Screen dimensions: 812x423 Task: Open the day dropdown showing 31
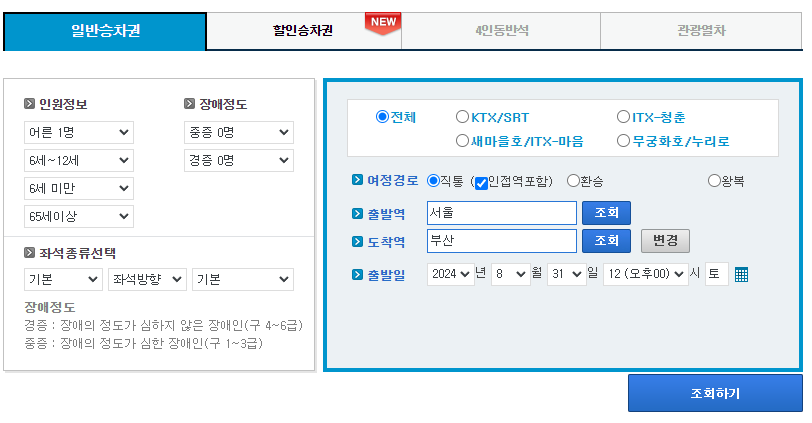click(x=567, y=274)
